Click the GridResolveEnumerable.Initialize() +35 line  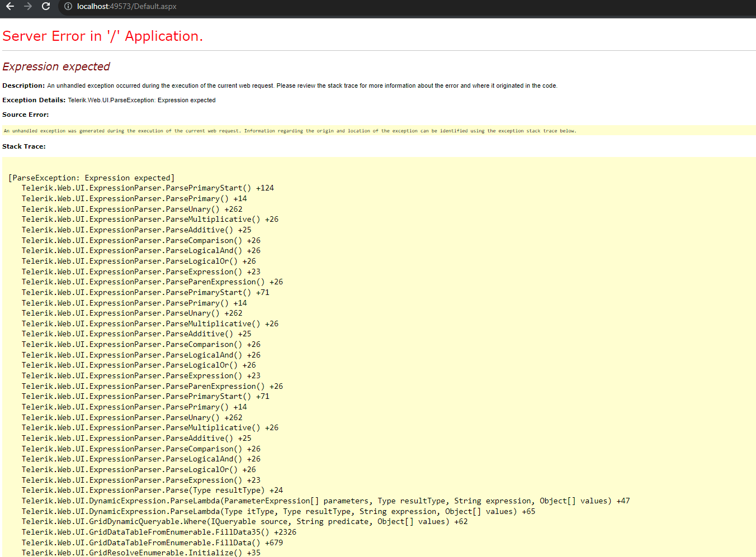(141, 553)
